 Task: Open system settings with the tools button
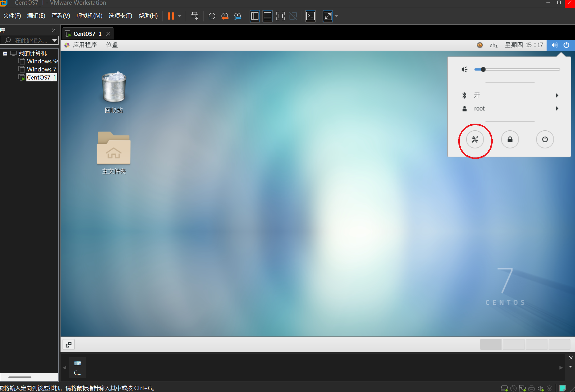475,139
